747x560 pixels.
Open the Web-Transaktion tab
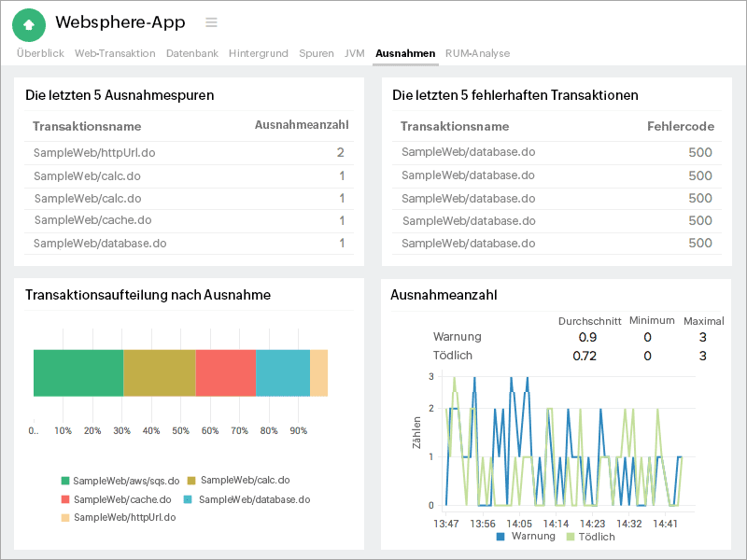pos(115,53)
